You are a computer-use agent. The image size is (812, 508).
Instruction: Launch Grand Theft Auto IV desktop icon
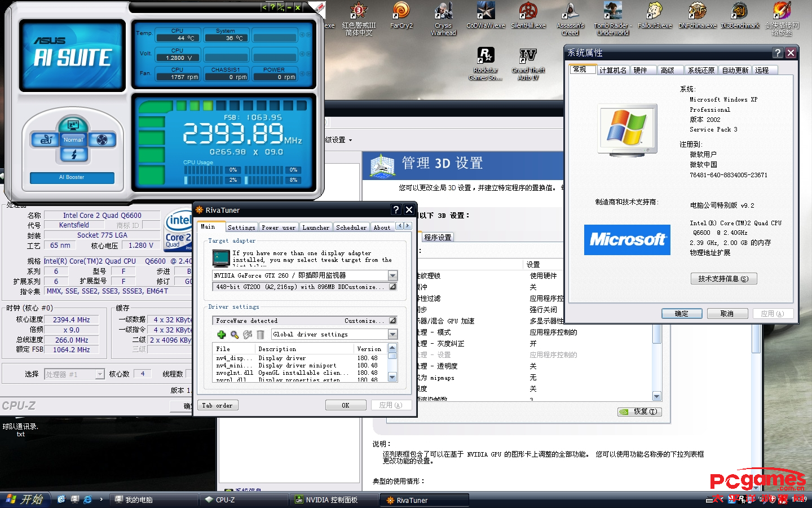point(528,64)
